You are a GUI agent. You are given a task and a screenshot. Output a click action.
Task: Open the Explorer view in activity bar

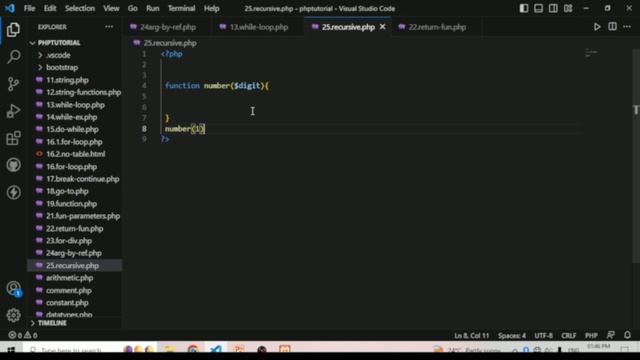click(x=13, y=29)
